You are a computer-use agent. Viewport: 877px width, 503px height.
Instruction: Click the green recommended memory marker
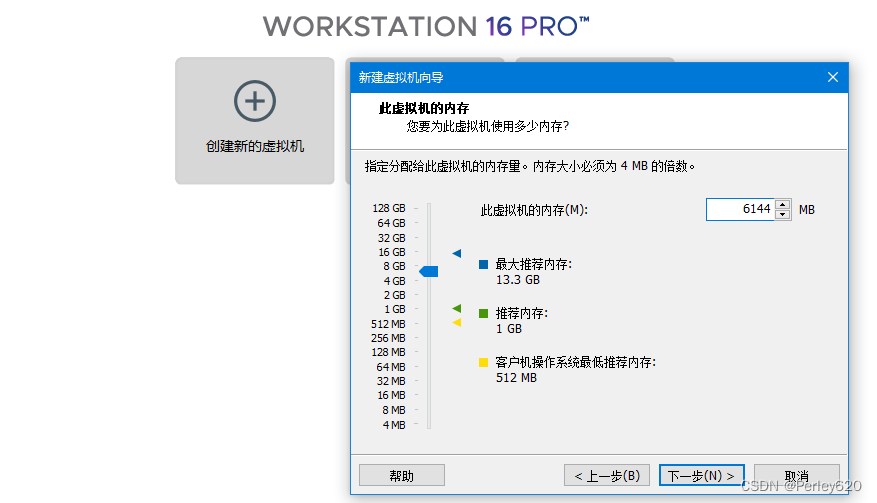pos(457,308)
